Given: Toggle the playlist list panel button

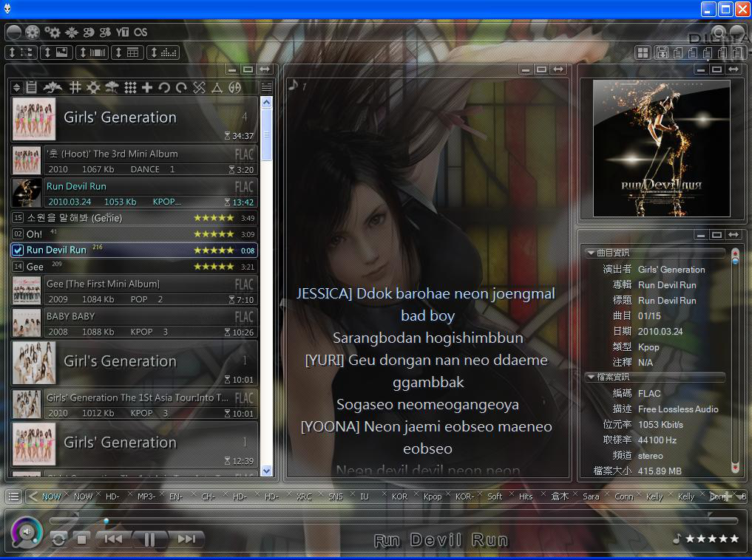Looking at the screenshot, I should pos(21,52).
